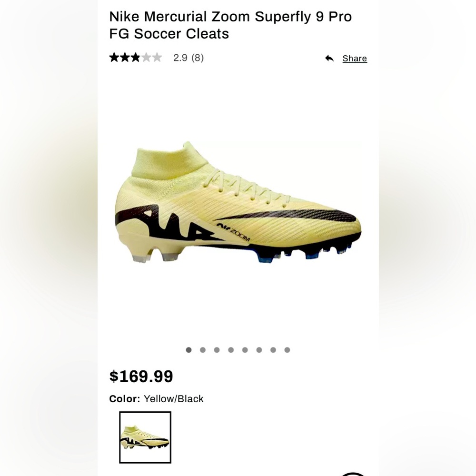Select the active first carousel dot

[x=188, y=350]
